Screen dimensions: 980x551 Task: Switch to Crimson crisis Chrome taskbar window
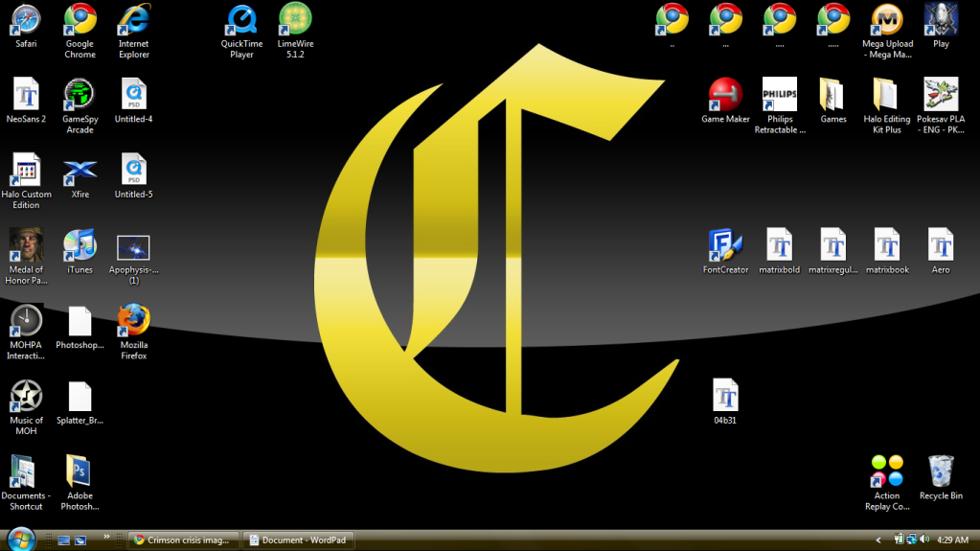[x=183, y=540]
